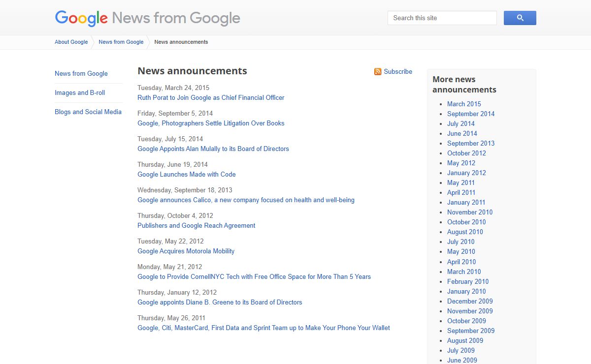Click the orange RSS feed icon

pos(378,72)
